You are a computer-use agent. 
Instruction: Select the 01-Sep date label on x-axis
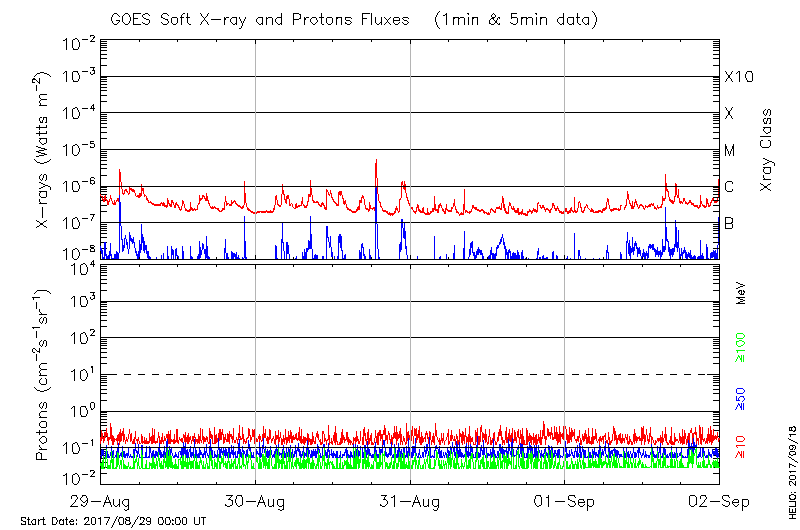[565, 500]
